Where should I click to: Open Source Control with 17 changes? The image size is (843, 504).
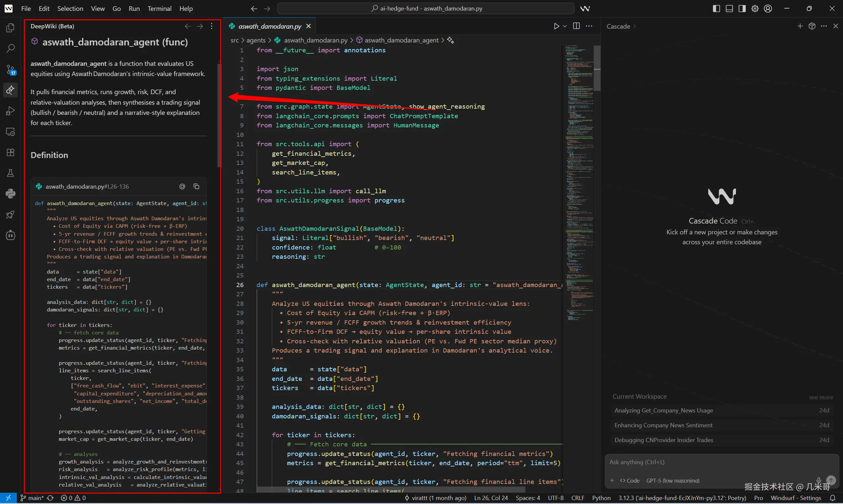10,69
